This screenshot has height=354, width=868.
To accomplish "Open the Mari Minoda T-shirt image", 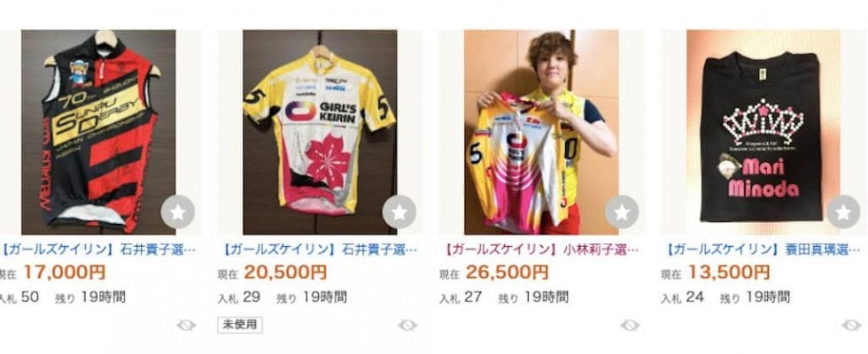I will [763, 132].
